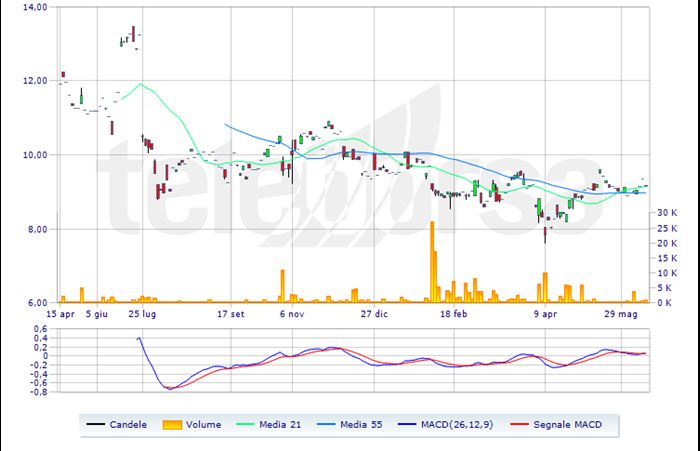Click the 29 mag date label
700x451 pixels.
click(x=621, y=314)
